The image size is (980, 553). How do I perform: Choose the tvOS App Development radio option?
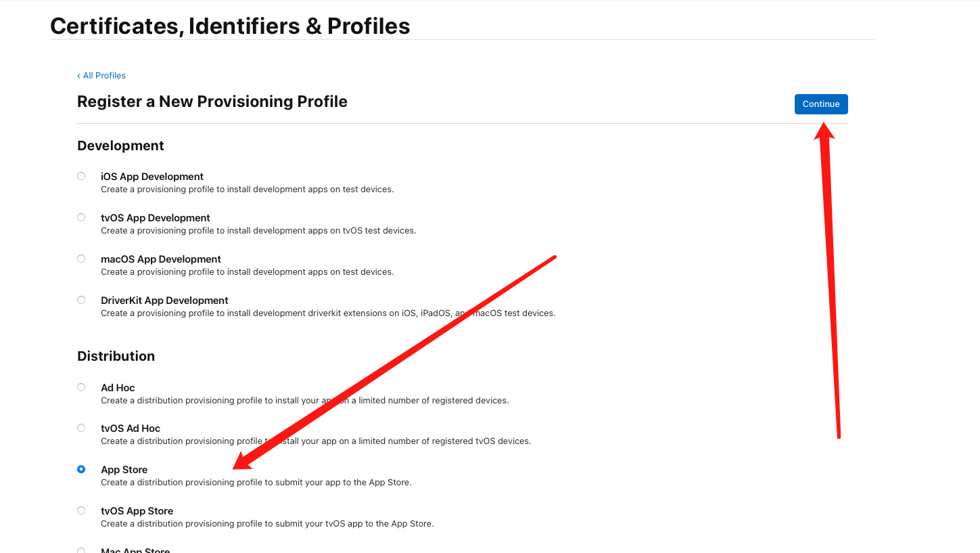pyautogui.click(x=81, y=217)
